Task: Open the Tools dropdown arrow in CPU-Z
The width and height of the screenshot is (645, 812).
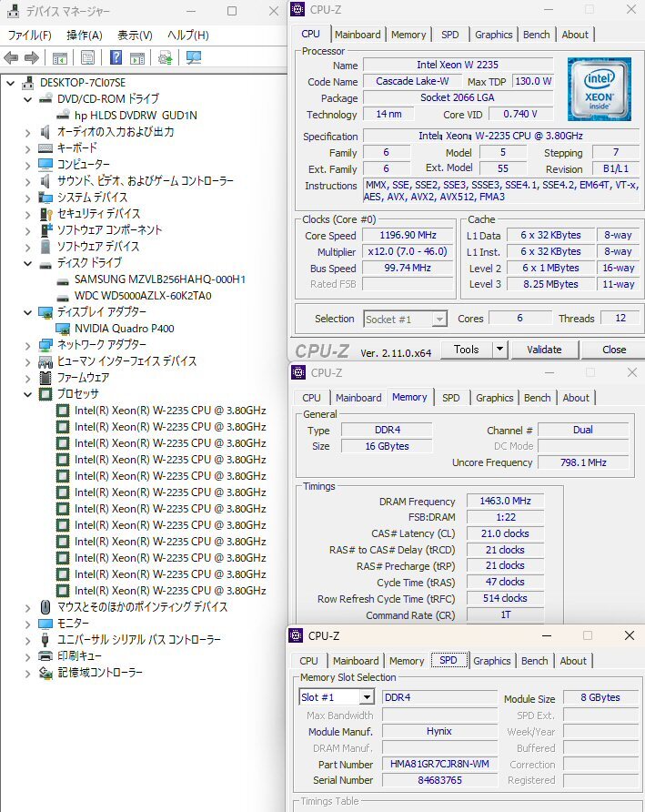Action: tap(499, 349)
